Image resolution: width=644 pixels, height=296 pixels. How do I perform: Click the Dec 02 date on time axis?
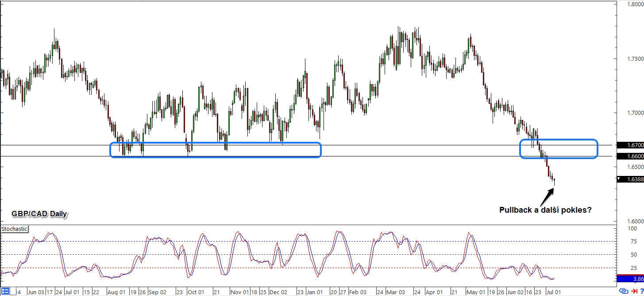[x=278, y=292]
